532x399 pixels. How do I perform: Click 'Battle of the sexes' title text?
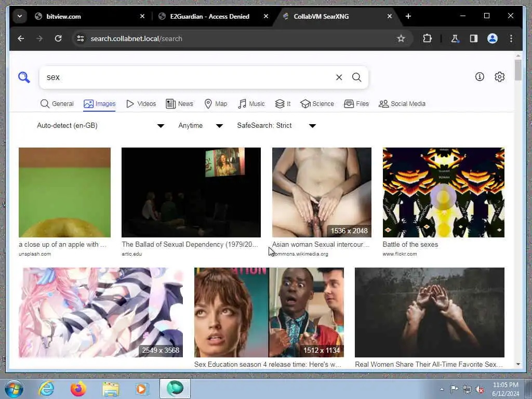click(x=410, y=244)
